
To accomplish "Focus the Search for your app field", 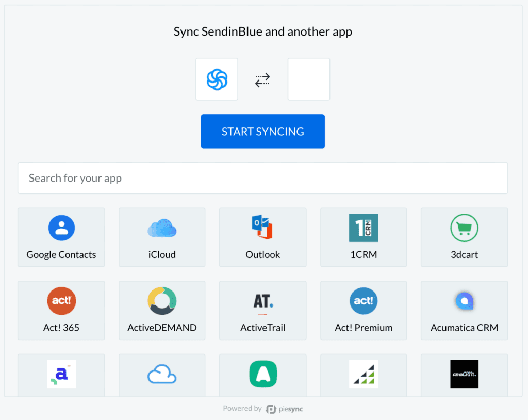I will click(x=262, y=178).
